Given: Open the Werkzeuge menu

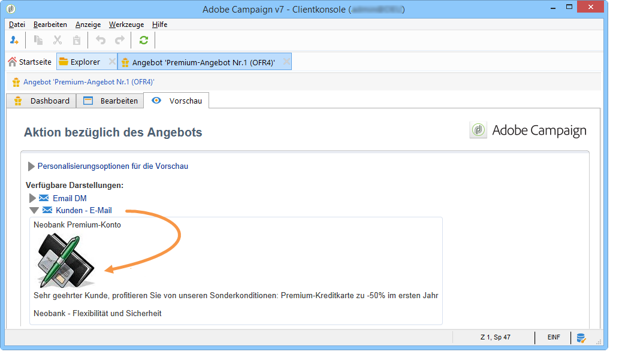Looking at the screenshot, I should 126,25.
